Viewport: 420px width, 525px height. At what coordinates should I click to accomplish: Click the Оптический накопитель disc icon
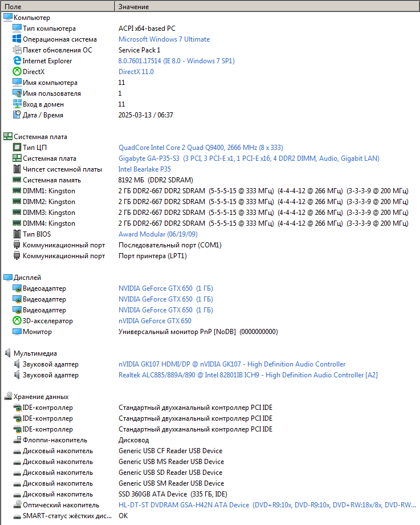[17, 504]
